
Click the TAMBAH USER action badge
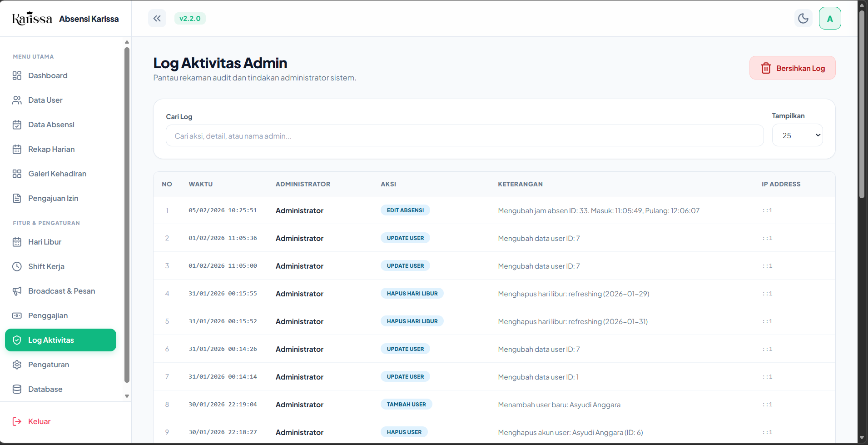coord(407,404)
